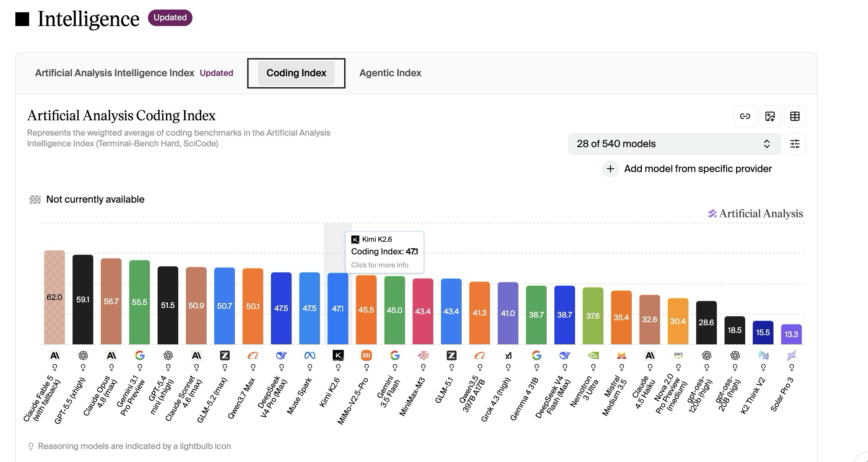Click the Z logo under GLM-5.1
This screenshot has width=868, height=462.
(452, 356)
